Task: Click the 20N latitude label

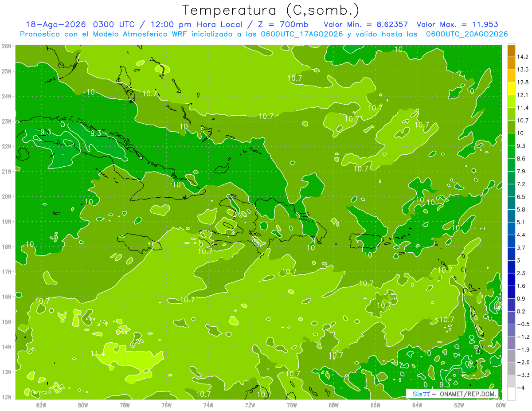Action: tap(6, 196)
